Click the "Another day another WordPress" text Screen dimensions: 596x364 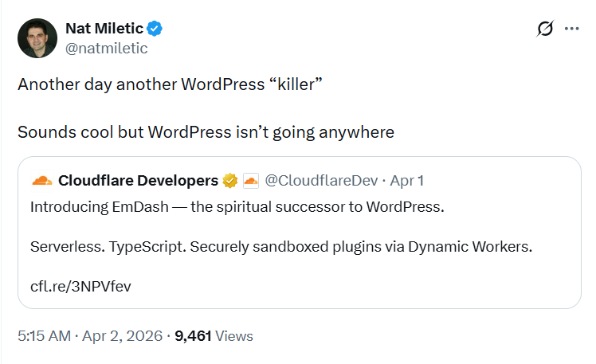tap(169, 84)
